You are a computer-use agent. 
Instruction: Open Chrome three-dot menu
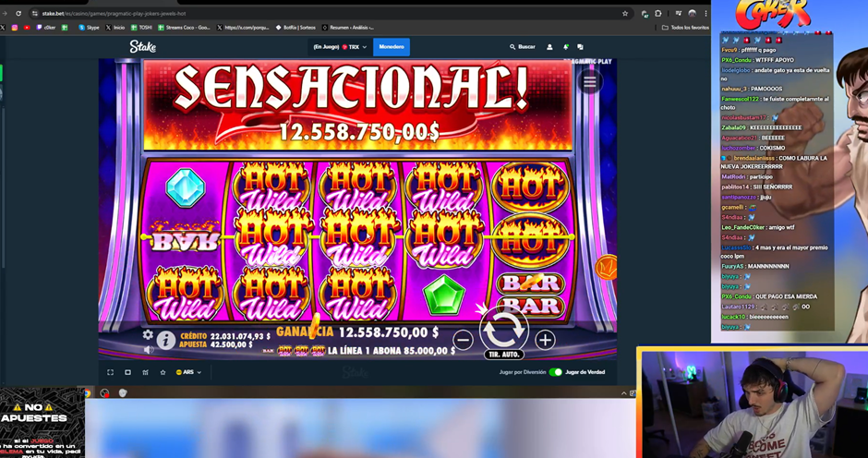[705, 13]
